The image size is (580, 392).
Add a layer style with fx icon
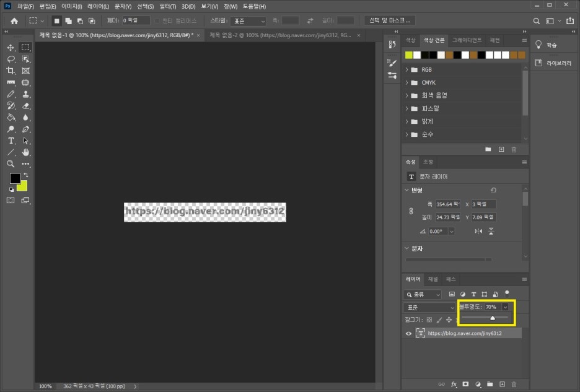pos(454,384)
